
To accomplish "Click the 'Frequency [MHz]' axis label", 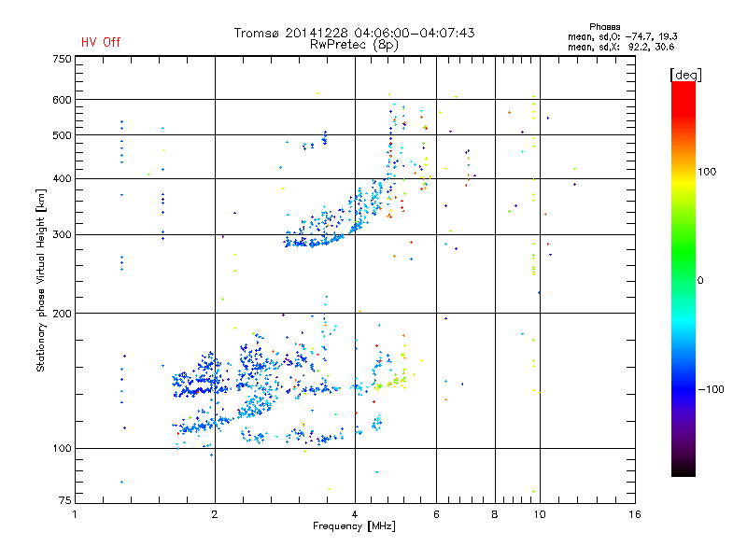I will [354, 526].
